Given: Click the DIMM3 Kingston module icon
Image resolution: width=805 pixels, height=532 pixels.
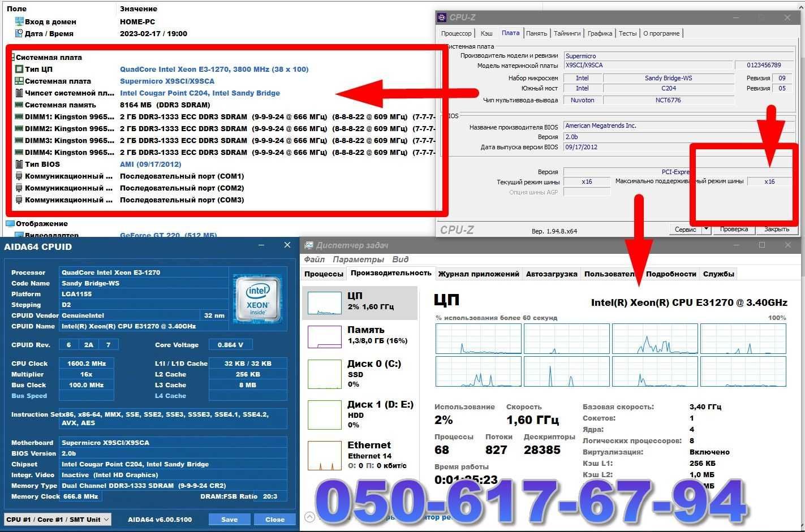Looking at the screenshot, I should click(19, 141).
